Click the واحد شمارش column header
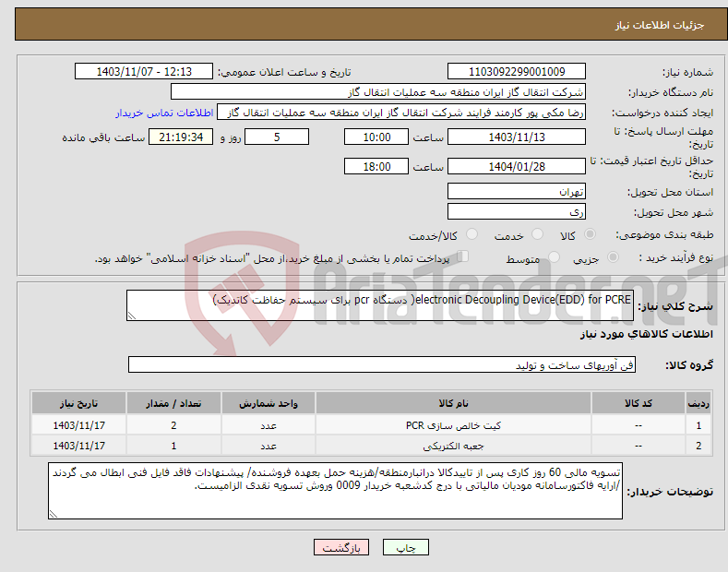The width and height of the screenshot is (728, 572). 269,403
